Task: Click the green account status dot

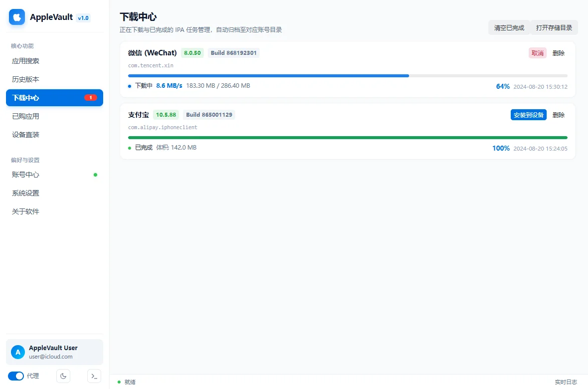Action: tap(95, 175)
